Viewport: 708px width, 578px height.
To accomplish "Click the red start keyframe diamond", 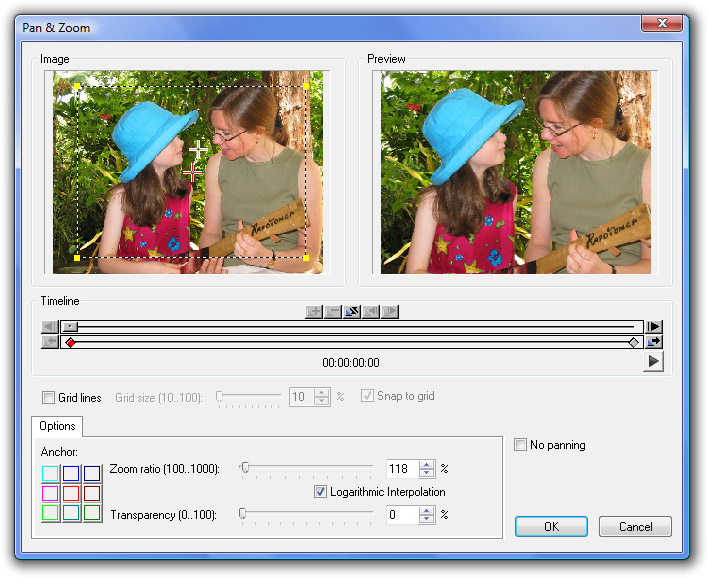I will tap(70, 342).
